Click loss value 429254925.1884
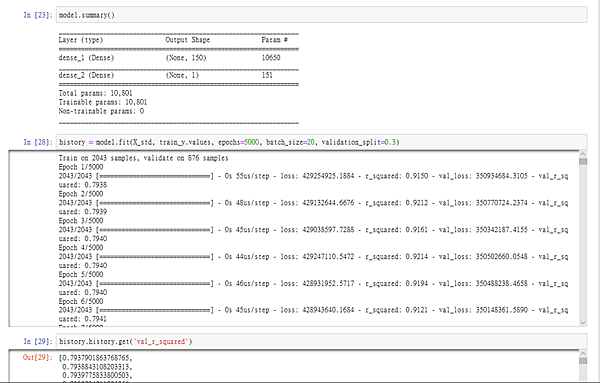The width and height of the screenshot is (600, 383). [x=328, y=176]
